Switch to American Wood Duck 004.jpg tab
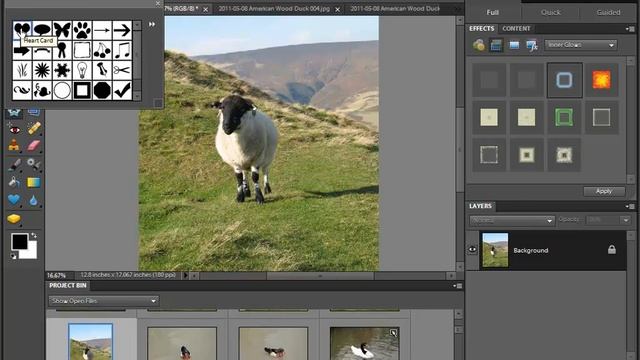 pyautogui.click(x=273, y=9)
